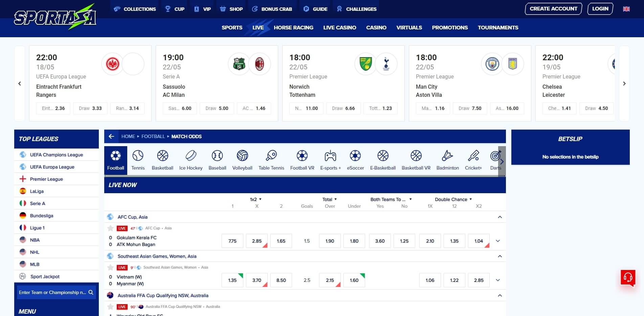Select the Basketball VR icon
The width and height of the screenshot is (644, 316).
pos(416,156)
